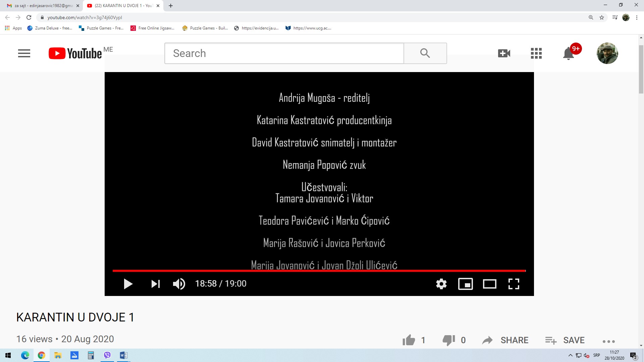Close the YouTube tab
The image size is (644, 362).
(158, 6)
